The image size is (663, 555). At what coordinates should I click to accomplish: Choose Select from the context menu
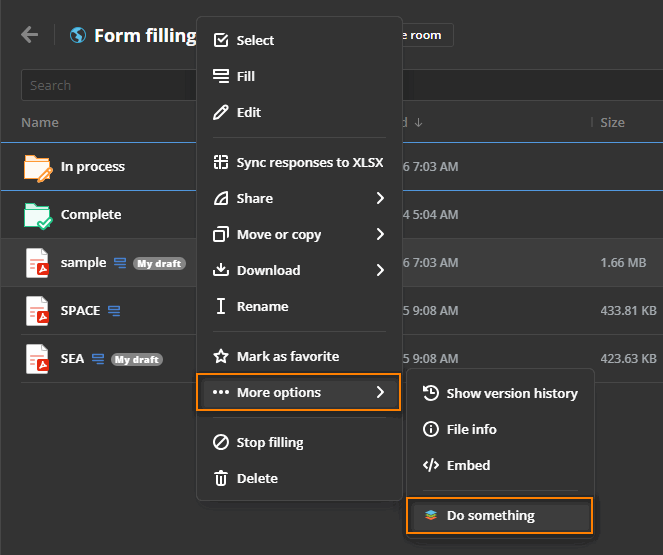(299, 40)
